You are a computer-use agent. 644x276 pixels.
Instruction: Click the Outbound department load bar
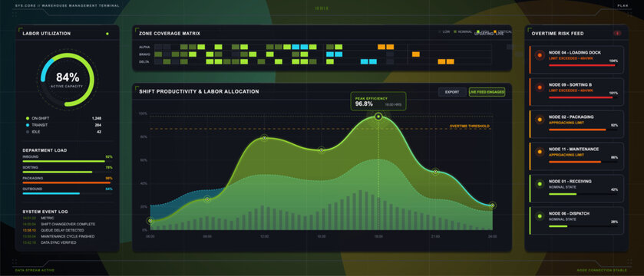click(68, 193)
